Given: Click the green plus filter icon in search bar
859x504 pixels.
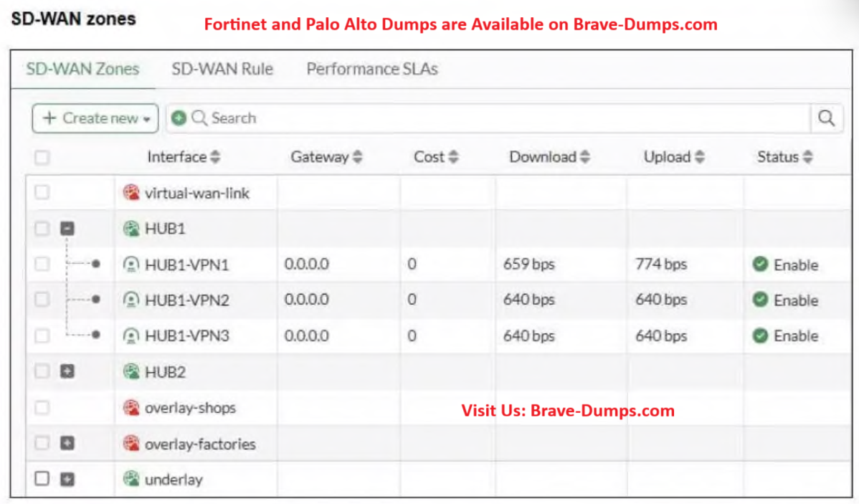Looking at the screenshot, I should pyautogui.click(x=179, y=118).
